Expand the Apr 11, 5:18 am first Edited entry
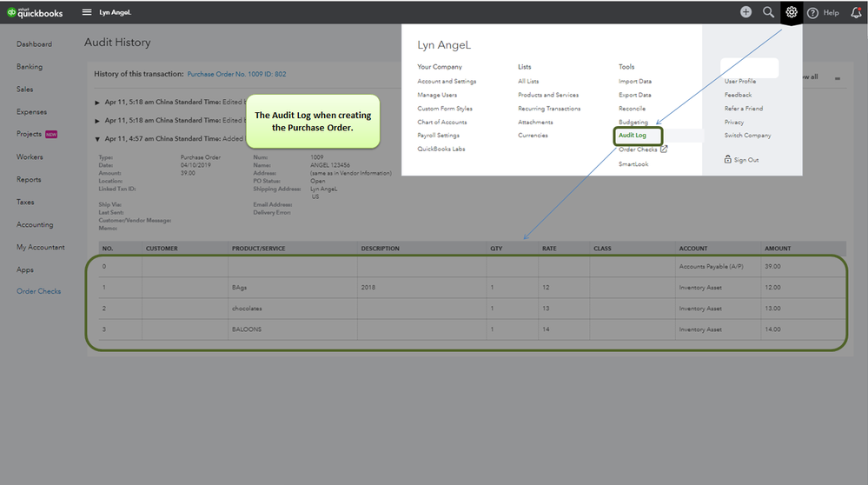Image resolution: width=868 pixels, height=485 pixels. coord(96,103)
